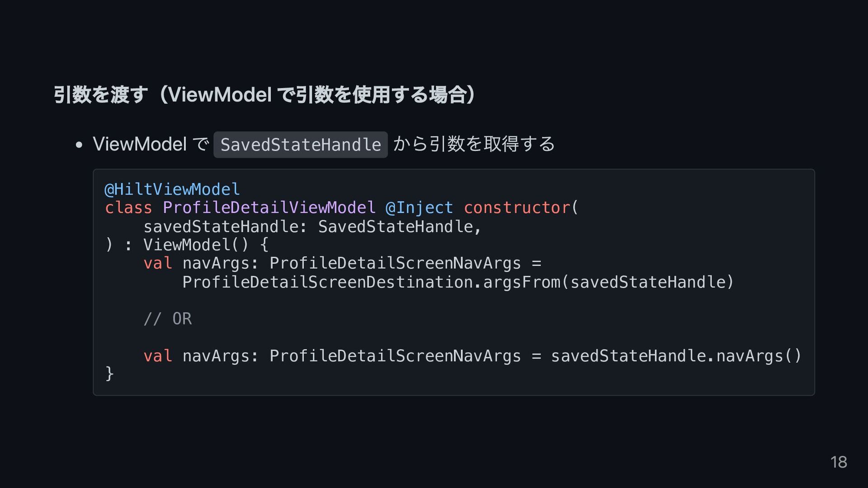Click the slide title about ViewModel arguments
The width and height of the screenshot is (868, 488).
click(x=264, y=94)
